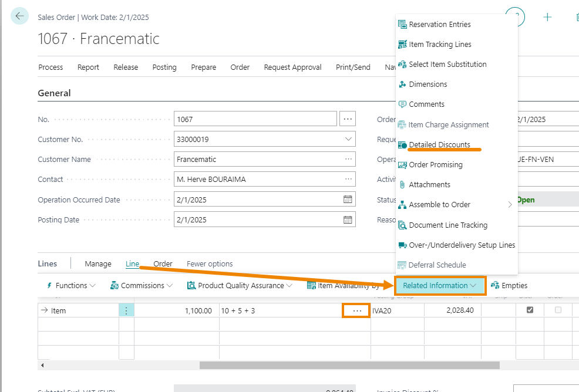Open the Request Approval menu
This screenshot has width=579, height=392.
(x=292, y=67)
